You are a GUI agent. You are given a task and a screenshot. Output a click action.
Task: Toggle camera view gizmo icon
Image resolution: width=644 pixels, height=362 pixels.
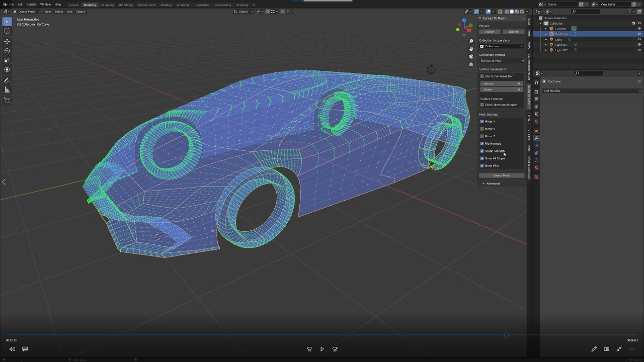coord(471,56)
